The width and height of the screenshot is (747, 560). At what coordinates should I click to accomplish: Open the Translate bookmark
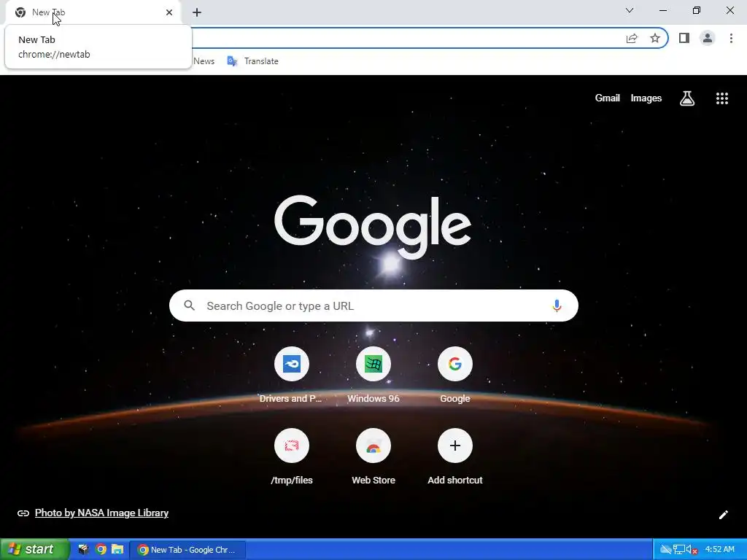253,61
